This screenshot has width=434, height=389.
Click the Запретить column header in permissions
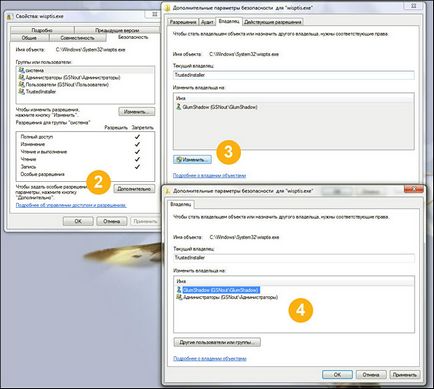142,127
